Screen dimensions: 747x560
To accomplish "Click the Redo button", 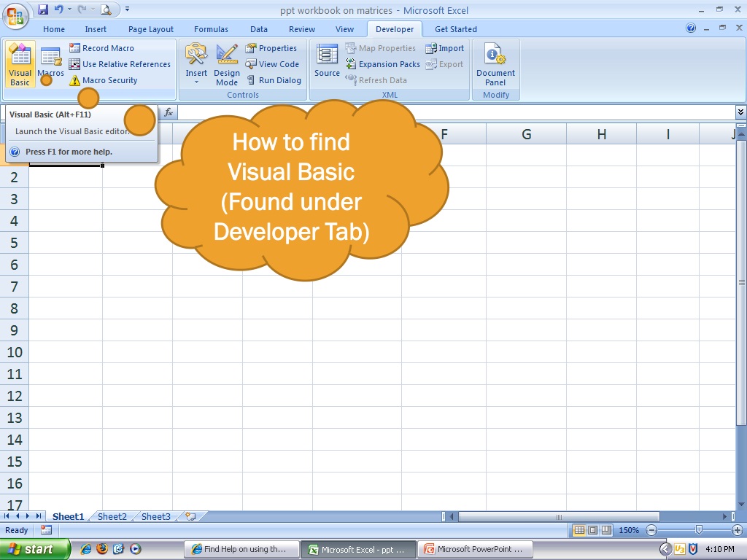I will coord(82,9).
